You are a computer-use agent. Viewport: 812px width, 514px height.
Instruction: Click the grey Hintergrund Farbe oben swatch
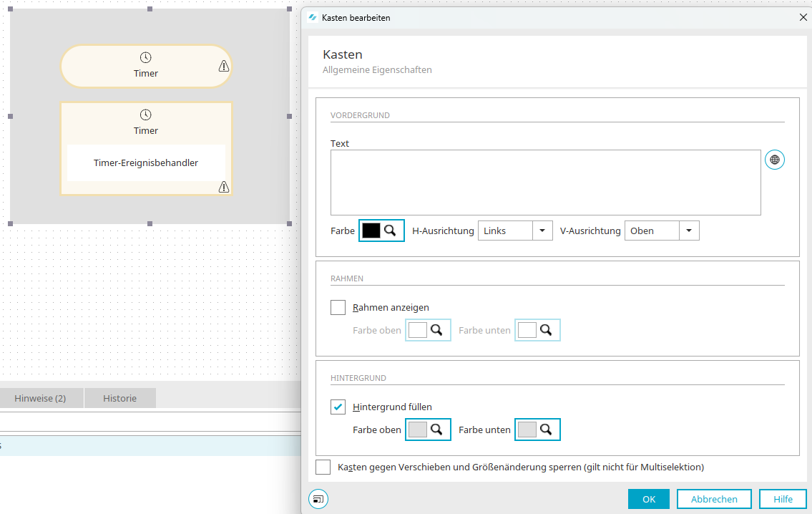pos(417,430)
